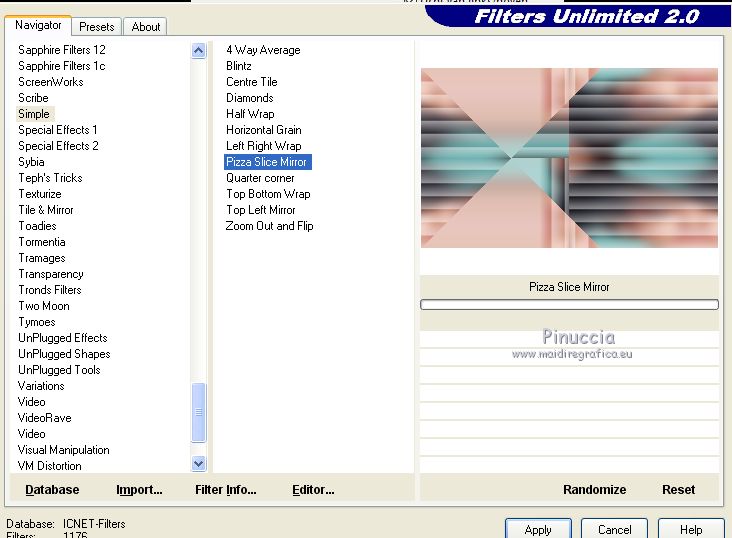The height and width of the screenshot is (538, 732).
Task: Select the Navigator tab
Action: click(38, 25)
